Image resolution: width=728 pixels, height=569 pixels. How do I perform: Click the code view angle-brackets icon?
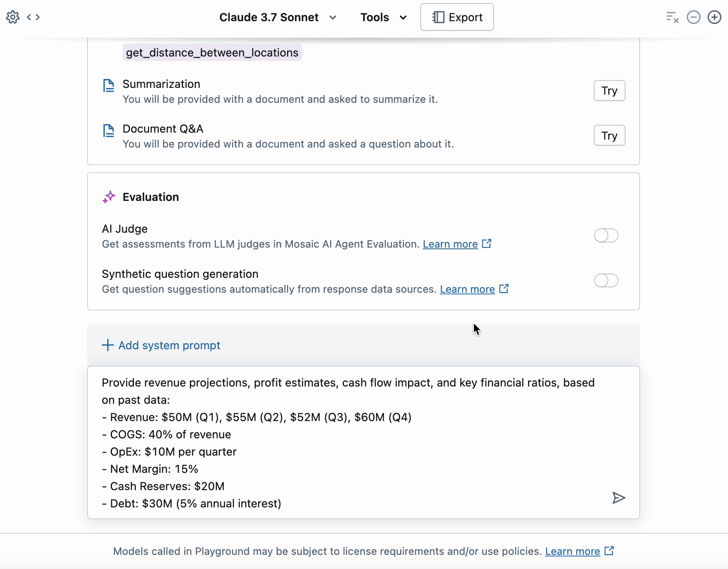(33, 17)
